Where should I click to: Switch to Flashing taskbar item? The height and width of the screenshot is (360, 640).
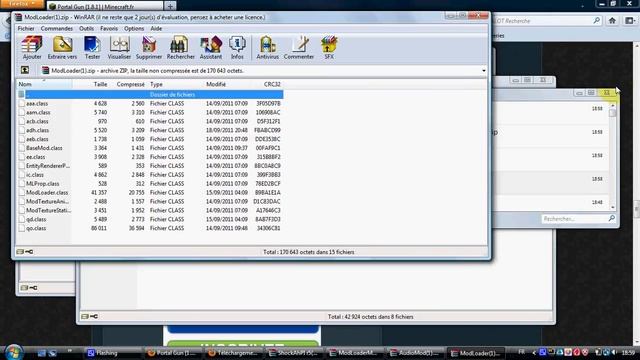coord(112,353)
